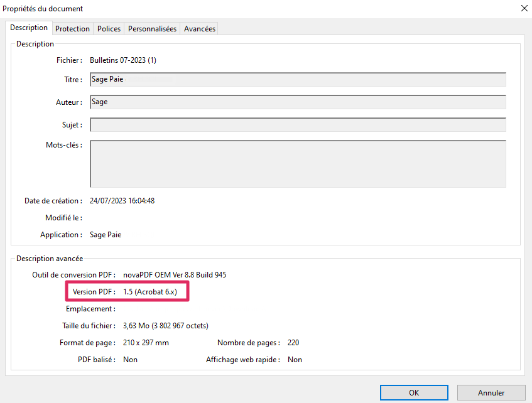Screen dimensions: 532x403
Task: Confirm with the OK button
Action: (414, 393)
